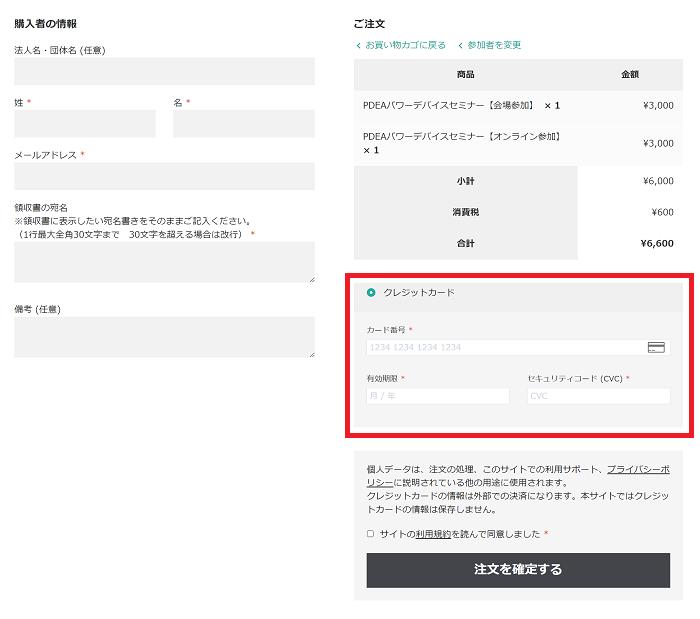The image size is (700, 619).
Task: Click the 小計 value ¥6,000
Action: 658,181
